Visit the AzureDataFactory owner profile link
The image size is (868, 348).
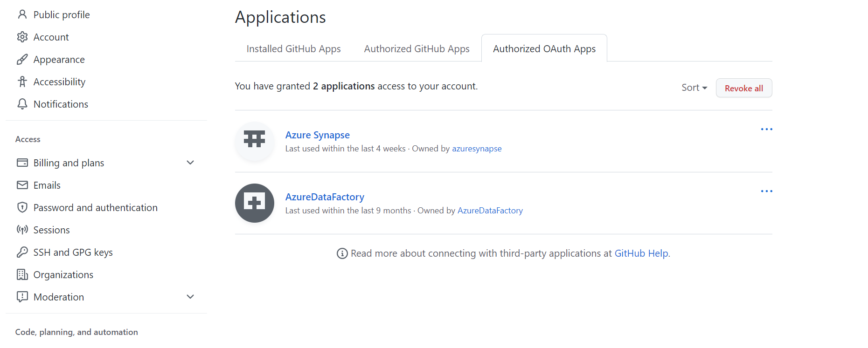point(490,211)
